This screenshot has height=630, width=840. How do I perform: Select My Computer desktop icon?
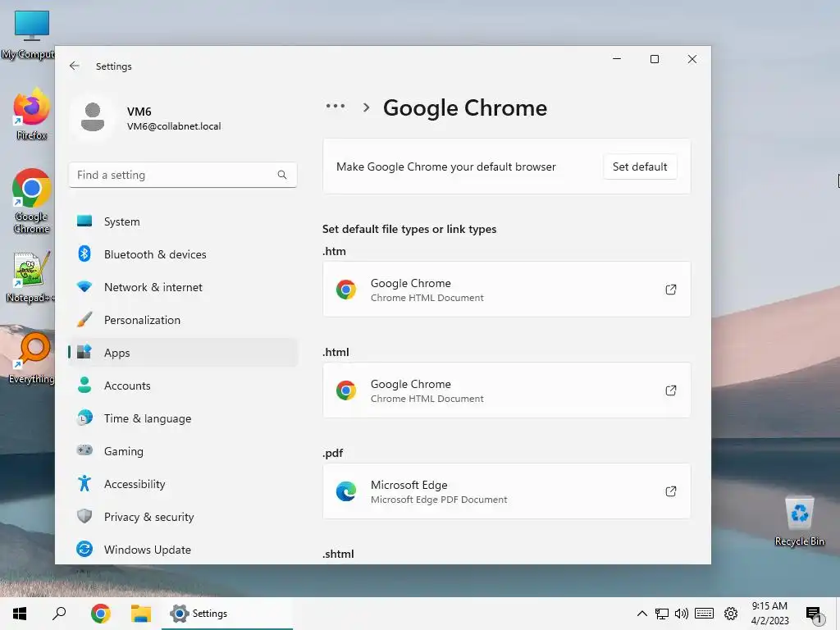coord(28,35)
